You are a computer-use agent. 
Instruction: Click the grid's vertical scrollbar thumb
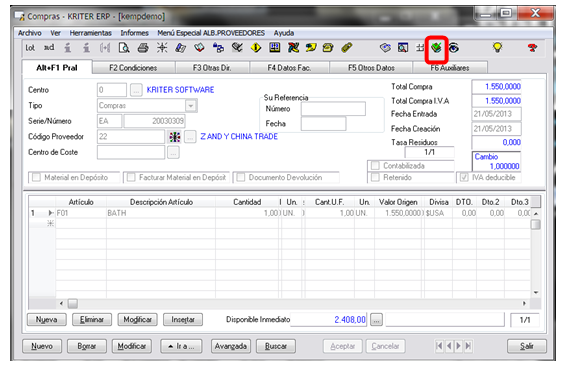pyautogui.click(x=536, y=225)
